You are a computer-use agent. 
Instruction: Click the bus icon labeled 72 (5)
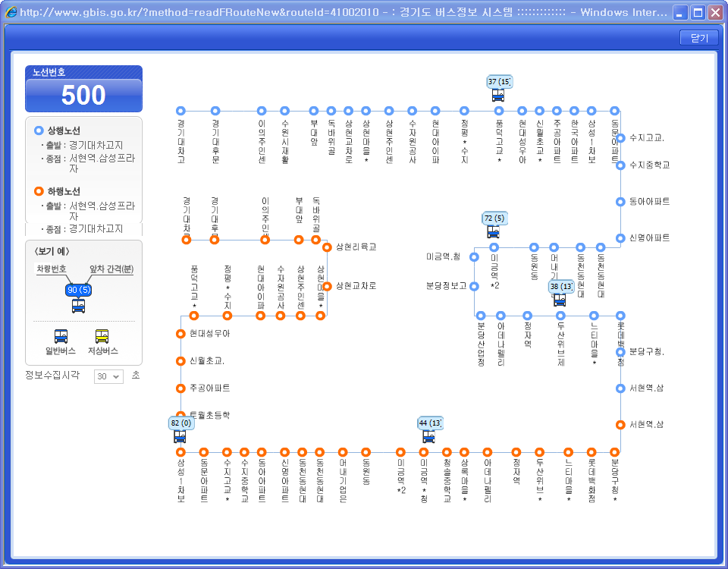(x=493, y=231)
